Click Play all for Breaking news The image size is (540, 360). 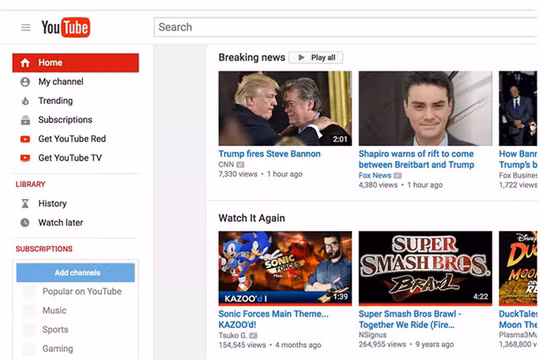[316, 58]
